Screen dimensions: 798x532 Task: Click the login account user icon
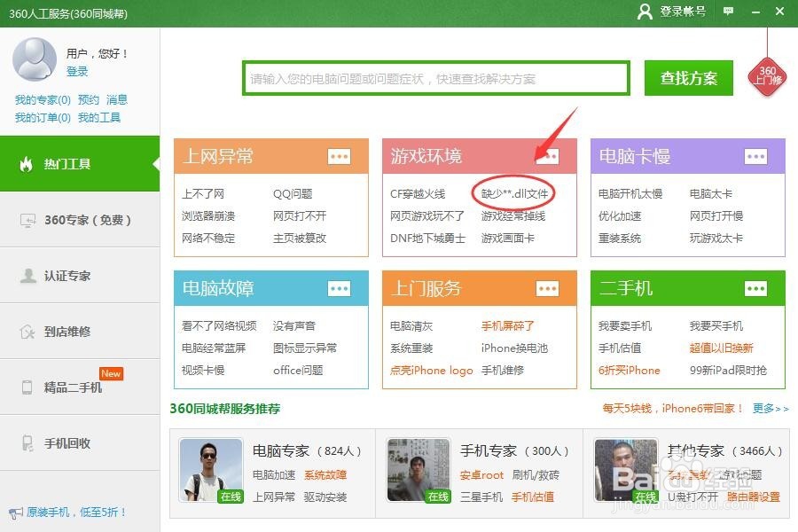point(645,12)
